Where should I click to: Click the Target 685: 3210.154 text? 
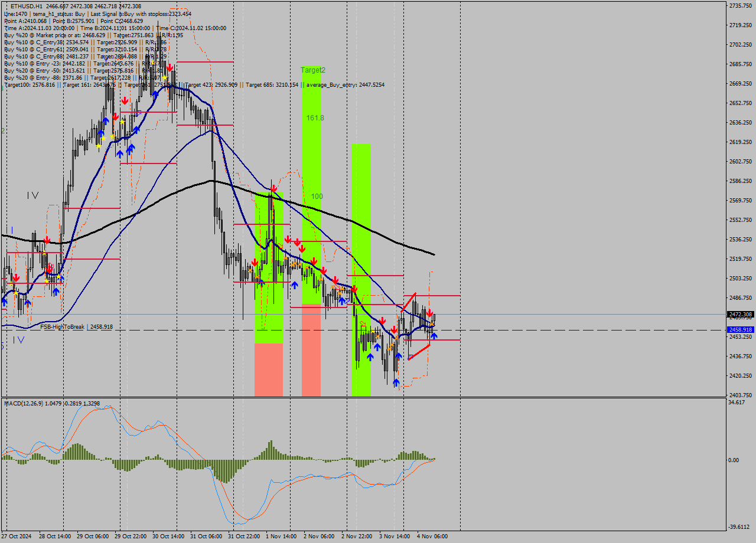click(x=272, y=84)
